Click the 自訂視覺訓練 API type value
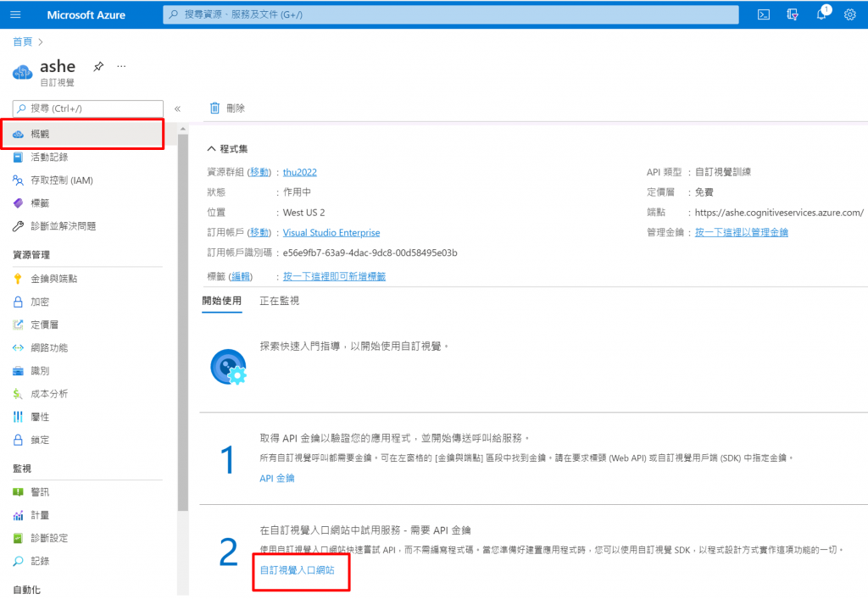The height and width of the screenshot is (599, 868). (x=723, y=172)
